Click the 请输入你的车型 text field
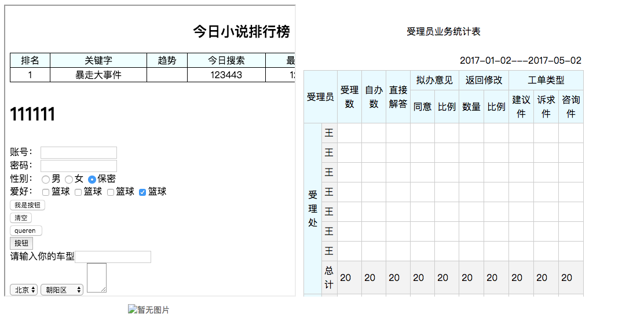This screenshot has height=336, width=644. [113, 257]
